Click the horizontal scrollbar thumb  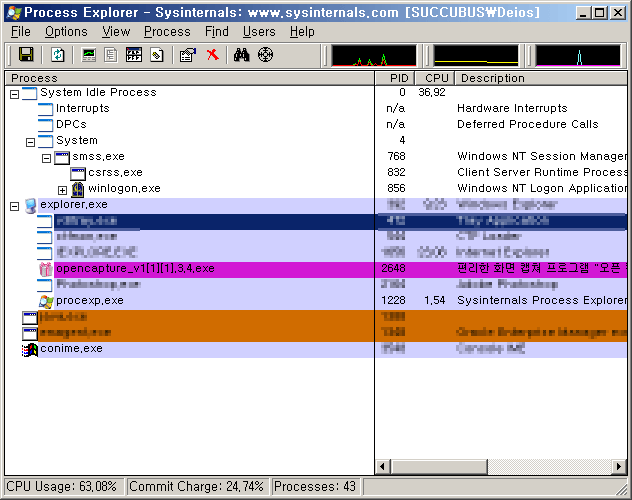click(439, 467)
